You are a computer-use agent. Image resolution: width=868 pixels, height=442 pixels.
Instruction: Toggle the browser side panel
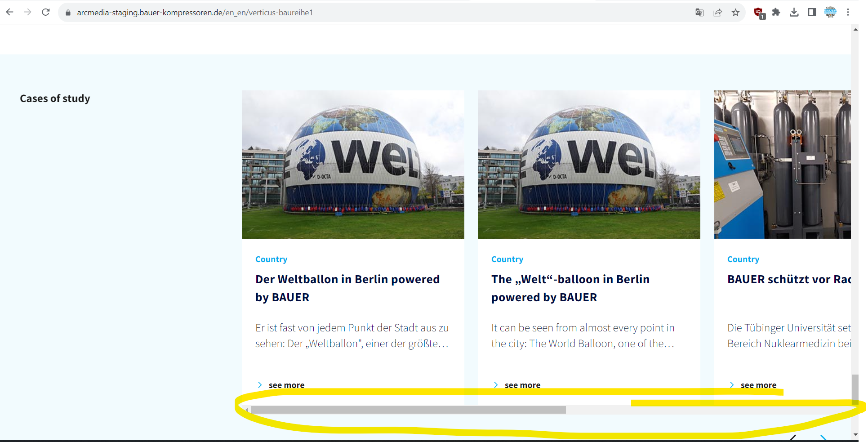[x=812, y=12]
